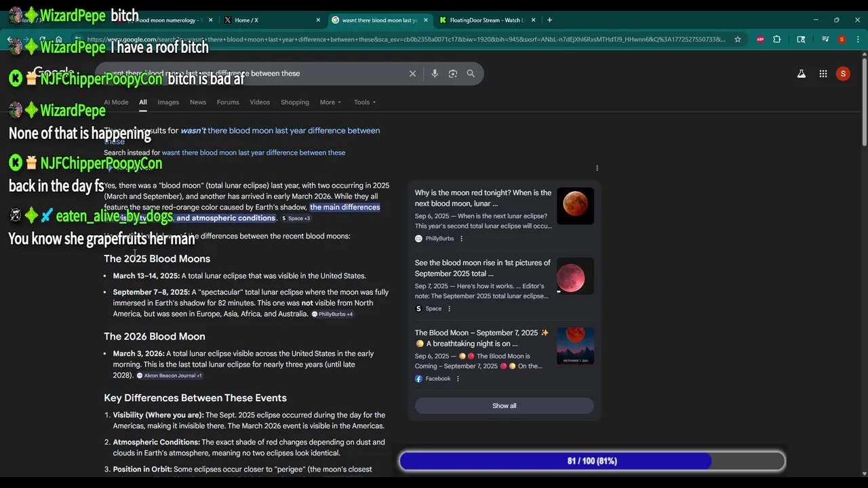The image size is (868, 488).
Task: Open "See the blood moon rise" article
Action: [483, 268]
